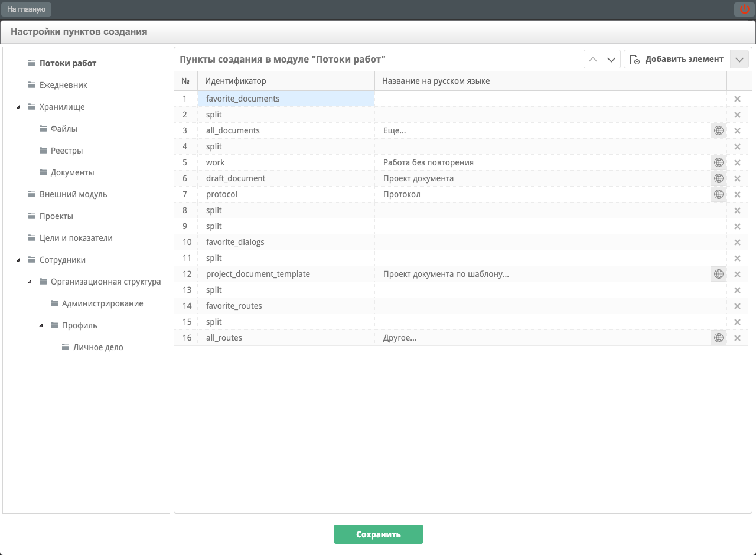
Task: Delete row 9 split with X
Action: [737, 227]
